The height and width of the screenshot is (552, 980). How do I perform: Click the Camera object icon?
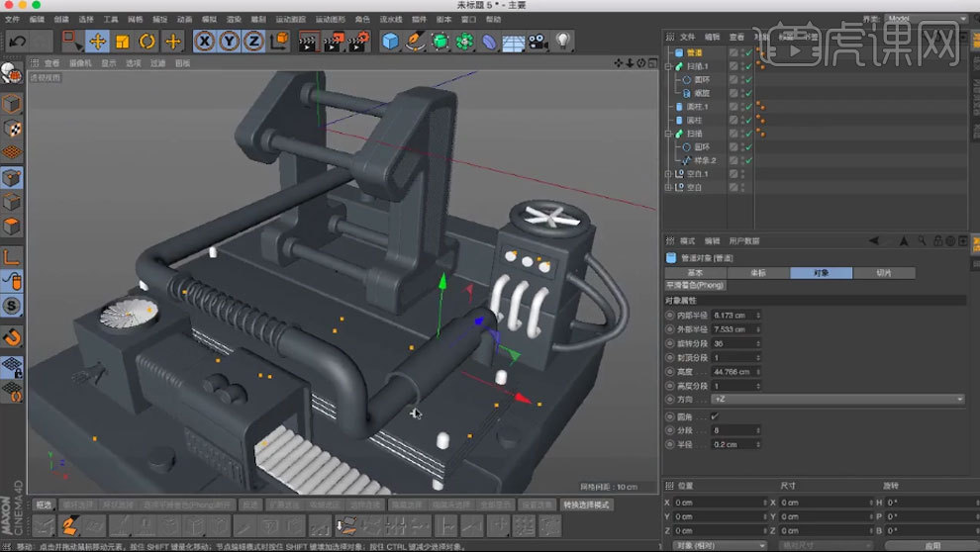[538, 42]
